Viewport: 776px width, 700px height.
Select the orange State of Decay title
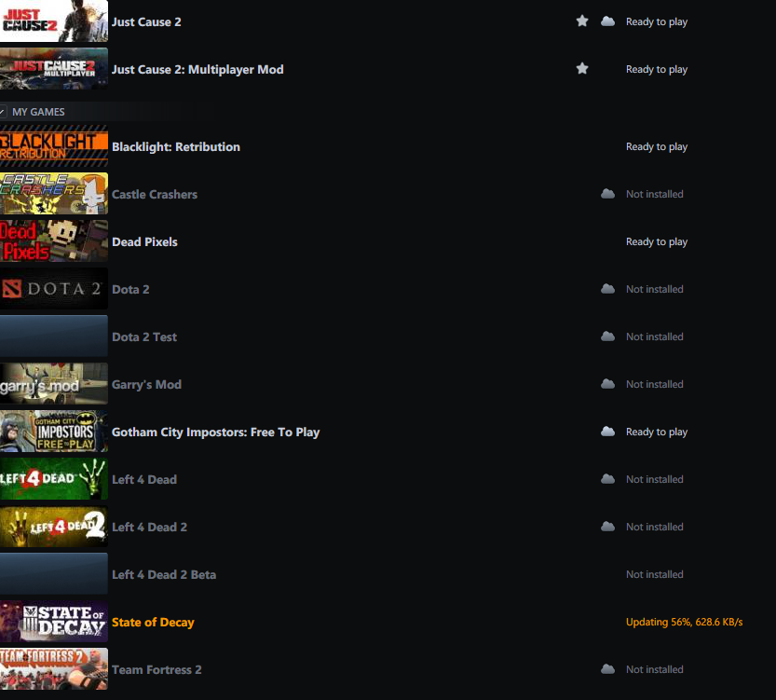(153, 623)
